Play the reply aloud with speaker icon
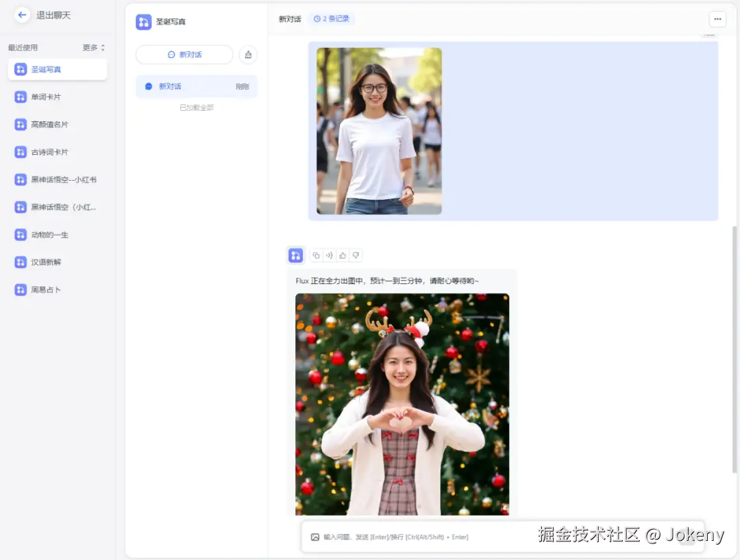The width and height of the screenshot is (740, 560). pyautogui.click(x=330, y=255)
